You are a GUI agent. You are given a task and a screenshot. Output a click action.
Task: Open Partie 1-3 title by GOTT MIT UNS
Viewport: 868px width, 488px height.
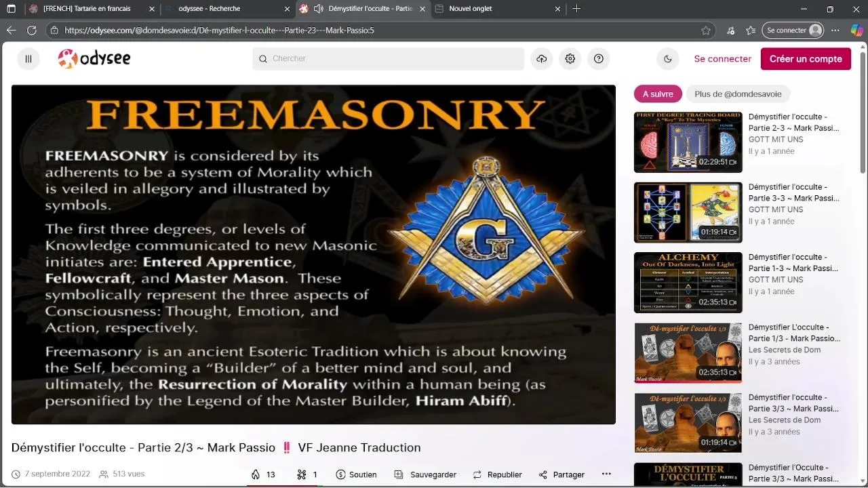[793, 262]
